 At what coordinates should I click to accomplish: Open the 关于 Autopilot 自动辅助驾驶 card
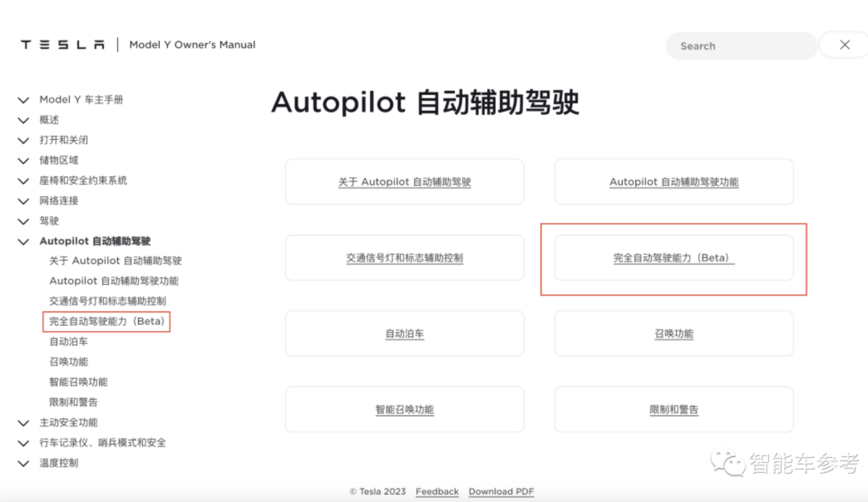point(404,182)
